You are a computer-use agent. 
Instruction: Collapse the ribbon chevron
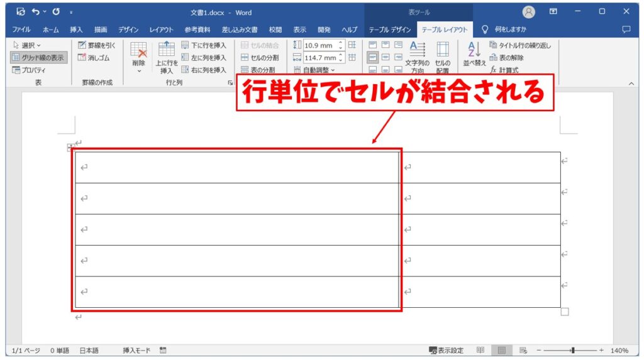click(631, 84)
